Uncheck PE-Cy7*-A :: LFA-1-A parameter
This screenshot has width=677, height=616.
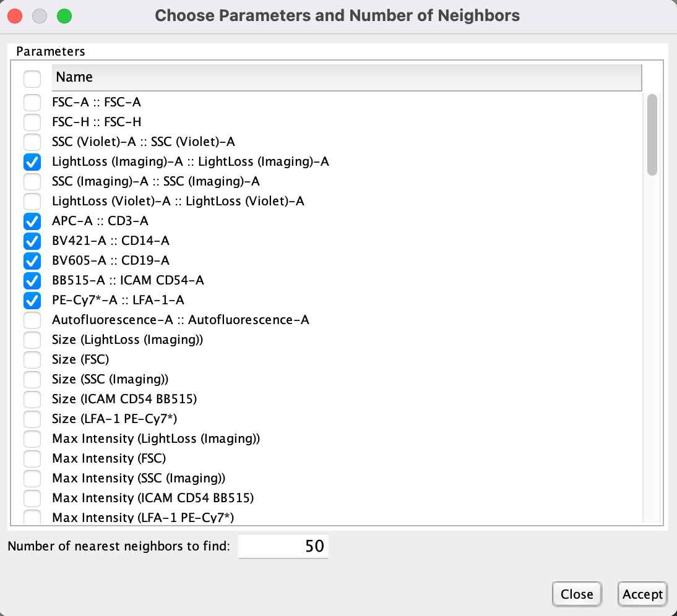tap(32, 300)
